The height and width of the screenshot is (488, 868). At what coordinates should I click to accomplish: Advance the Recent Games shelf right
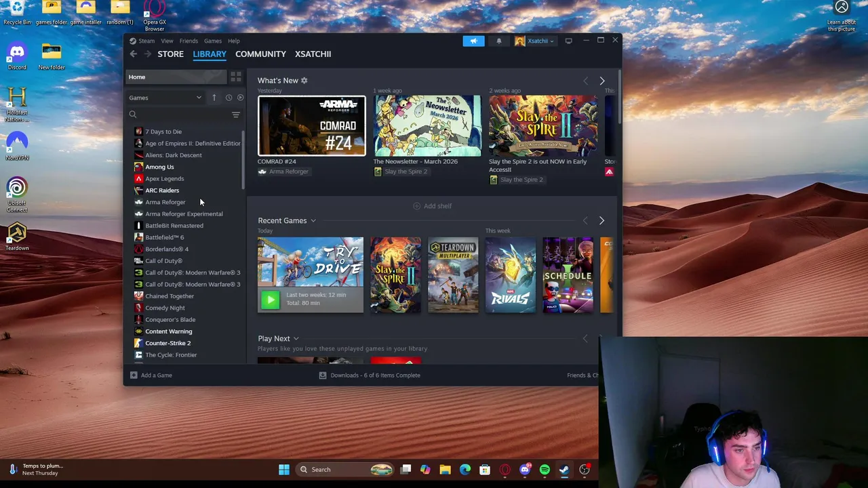(x=601, y=220)
